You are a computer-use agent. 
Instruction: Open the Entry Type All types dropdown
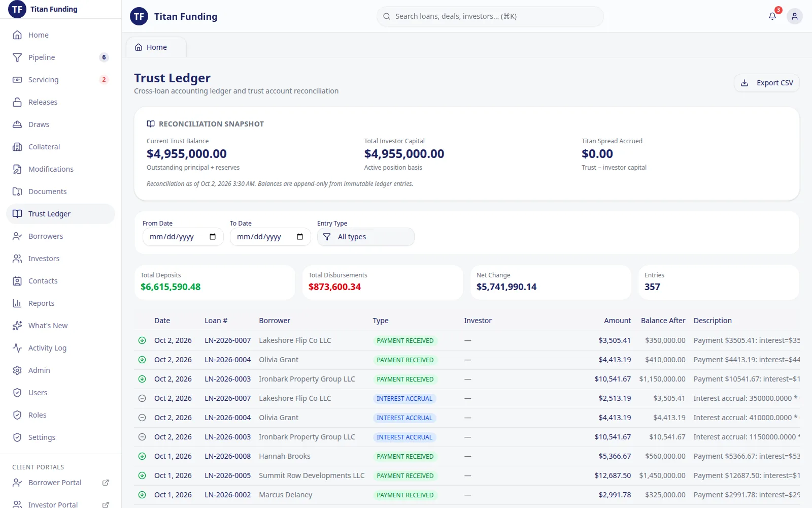365,237
